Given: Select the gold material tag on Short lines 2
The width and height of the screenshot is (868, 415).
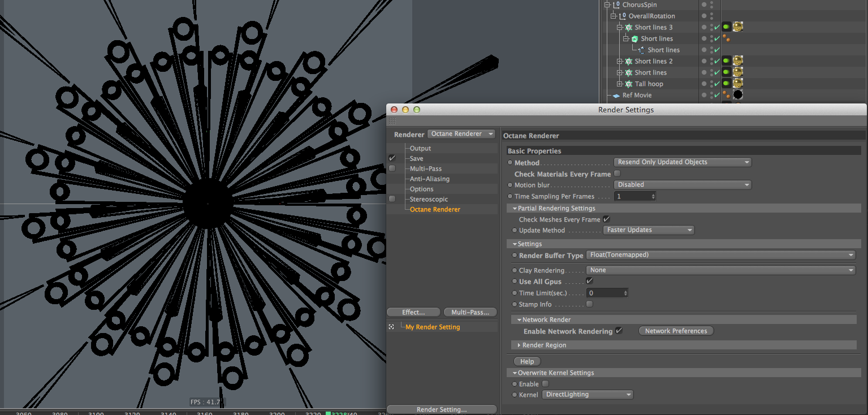Looking at the screenshot, I should (x=737, y=60).
